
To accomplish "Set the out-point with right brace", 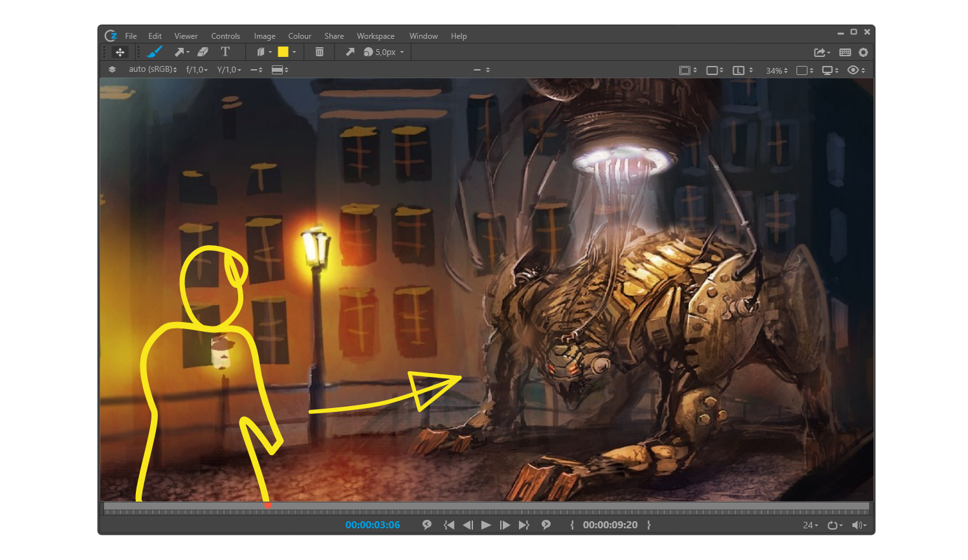I will pos(649,525).
